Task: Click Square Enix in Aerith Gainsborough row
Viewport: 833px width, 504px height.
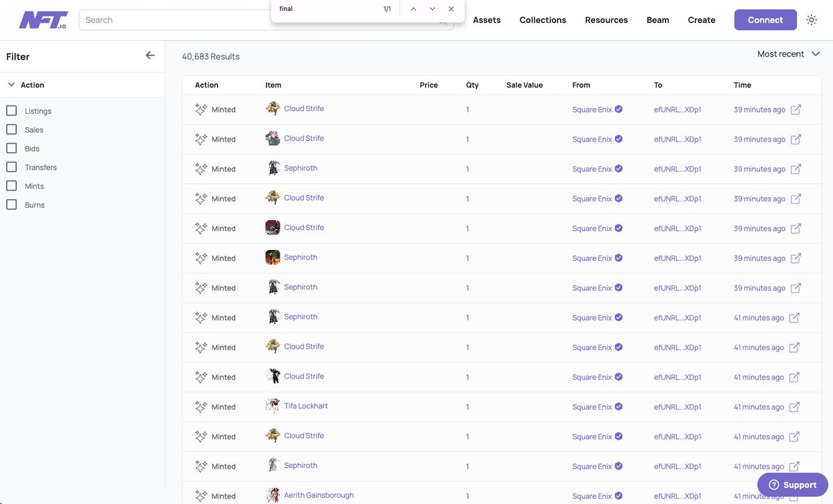Action: [x=592, y=496]
